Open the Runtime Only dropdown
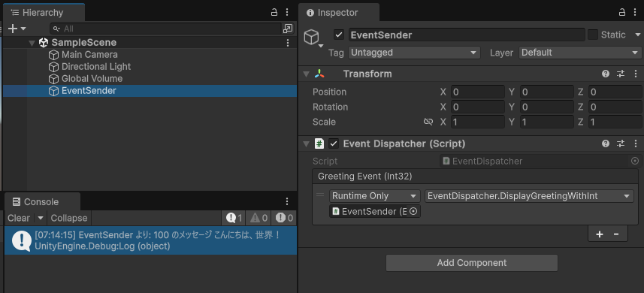The height and width of the screenshot is (293, 644). click(374, 196)
